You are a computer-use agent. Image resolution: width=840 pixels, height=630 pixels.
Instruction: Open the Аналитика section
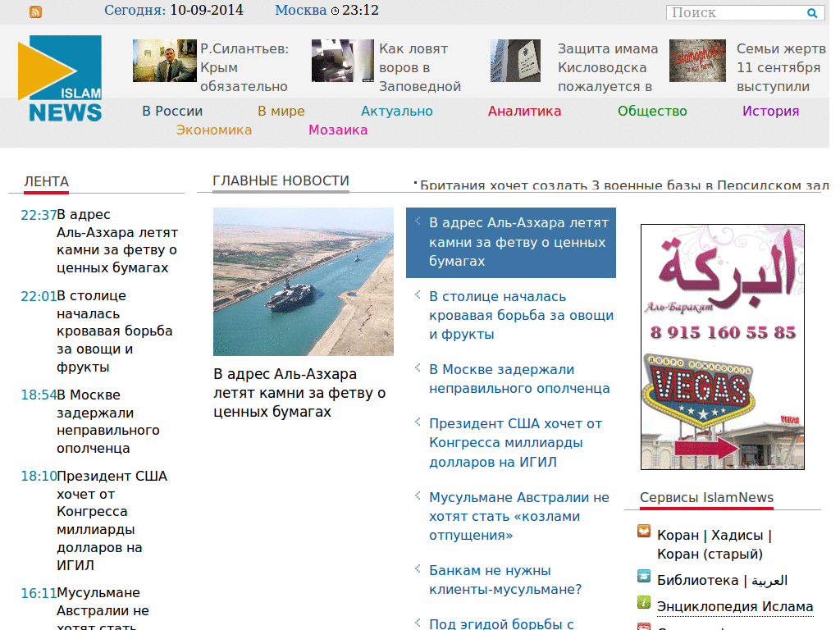(x=524, y=110)
